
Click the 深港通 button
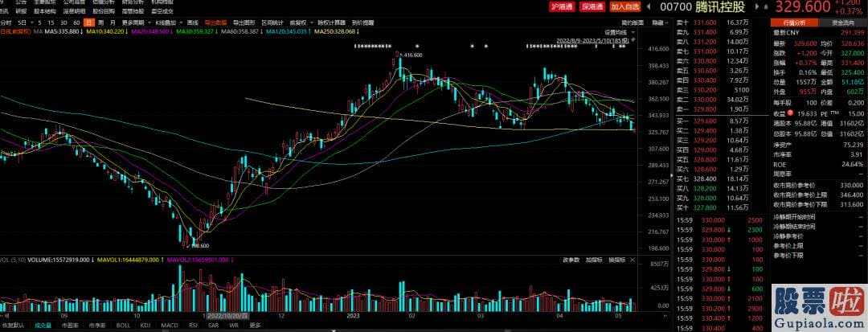click(592, 6)
